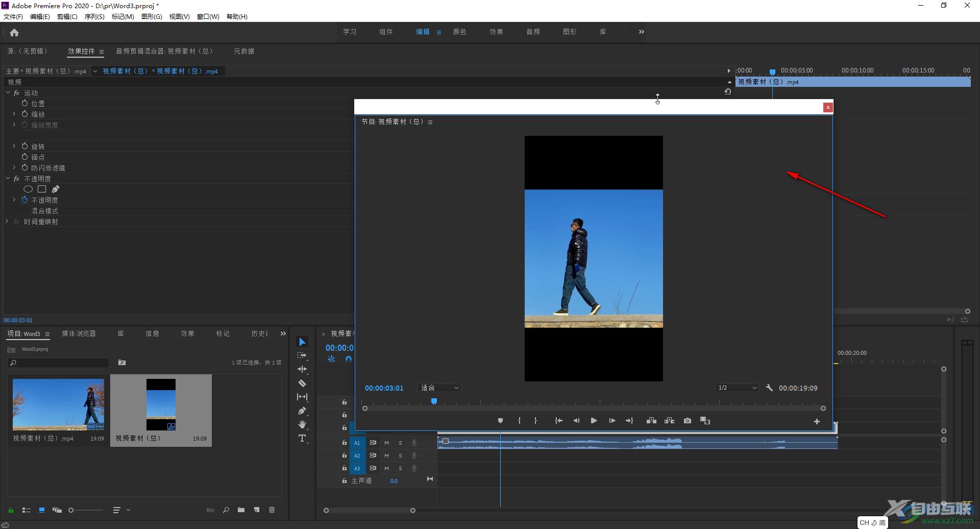Select the Pen tool in toolbox
The height and width of the screenshot is (529, 980).
[302, 411]
